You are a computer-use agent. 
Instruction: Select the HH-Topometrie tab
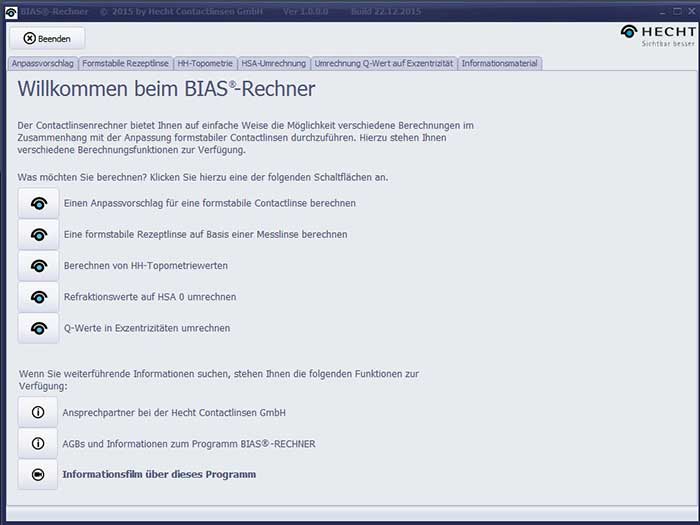pyautogui.click(x=205, y=63)
